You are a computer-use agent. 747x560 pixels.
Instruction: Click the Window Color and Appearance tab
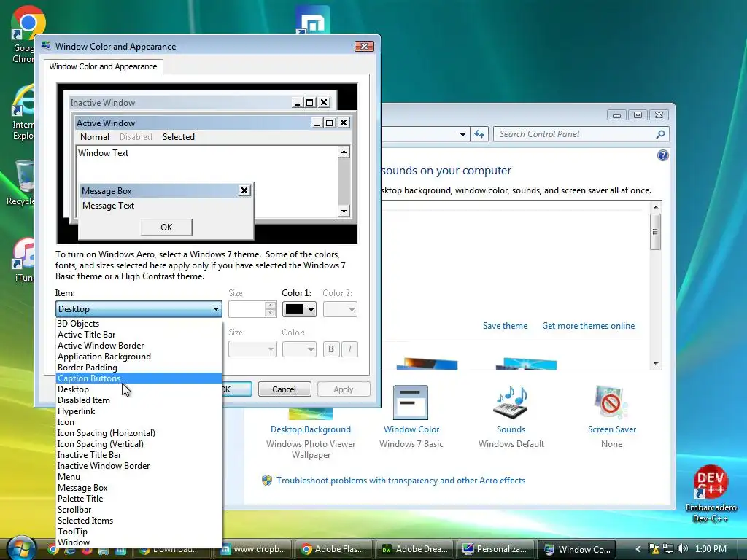click(103, 66)
